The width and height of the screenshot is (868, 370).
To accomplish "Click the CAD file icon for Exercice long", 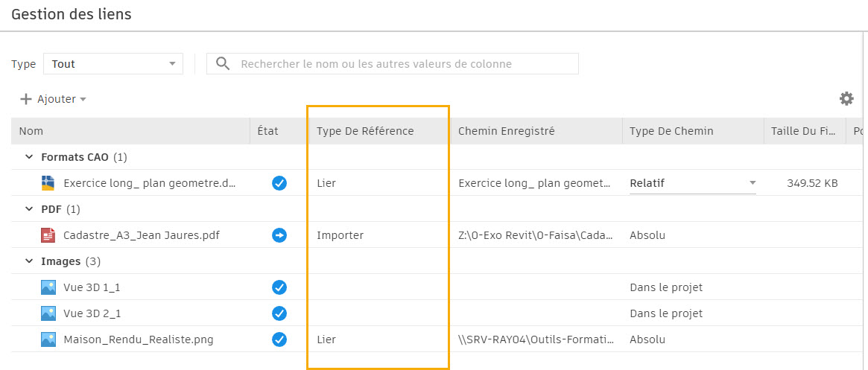I will (48, 183).
